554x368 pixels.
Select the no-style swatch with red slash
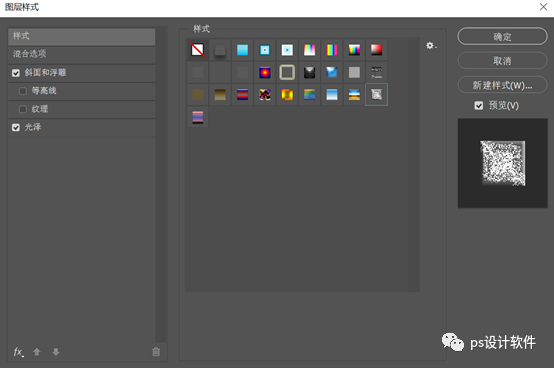pyautogui.click(x=198, y=50)
